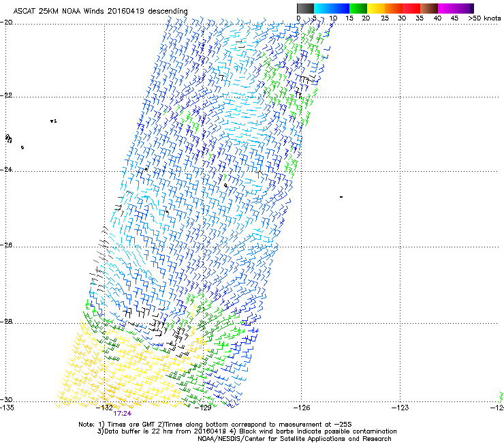Click the legend value '10'
Viewport: 504px width, 443px height.
click(x=333, y=18)
